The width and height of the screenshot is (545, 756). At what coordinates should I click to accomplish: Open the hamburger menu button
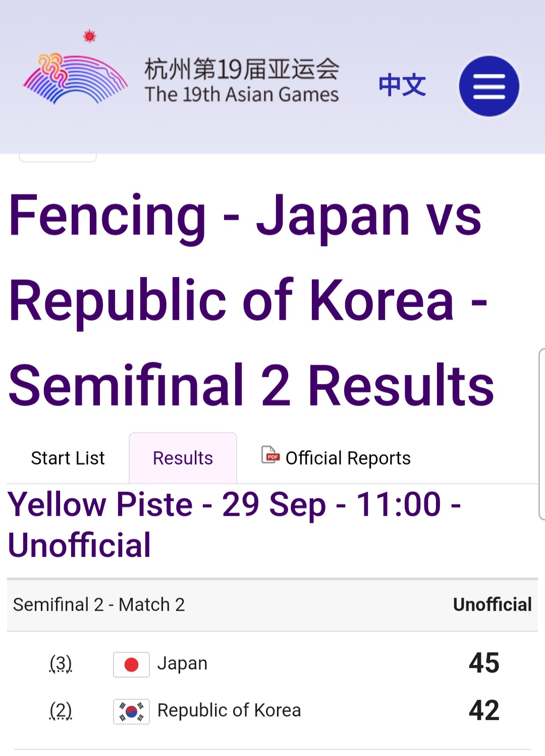(488, 86)
